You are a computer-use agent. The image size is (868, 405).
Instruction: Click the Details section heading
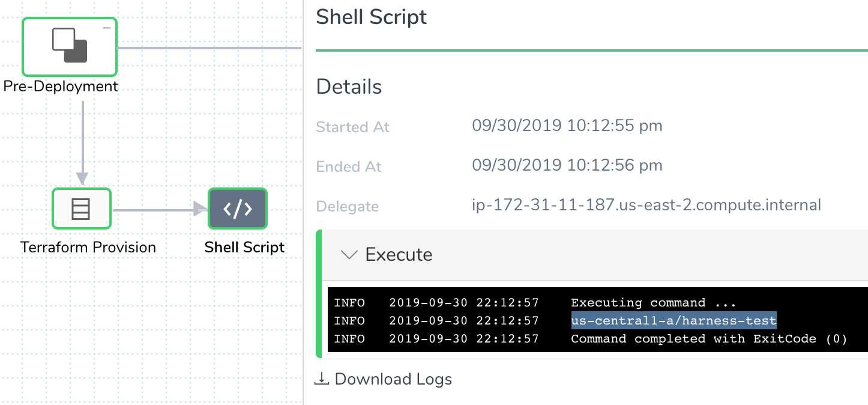pos(349,87)
